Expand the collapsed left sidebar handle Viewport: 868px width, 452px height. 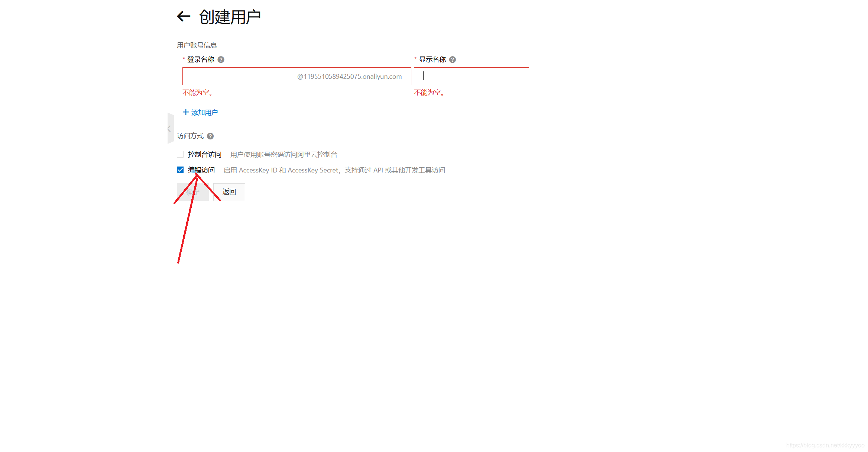pyautogui.click(x=170, y=128)
